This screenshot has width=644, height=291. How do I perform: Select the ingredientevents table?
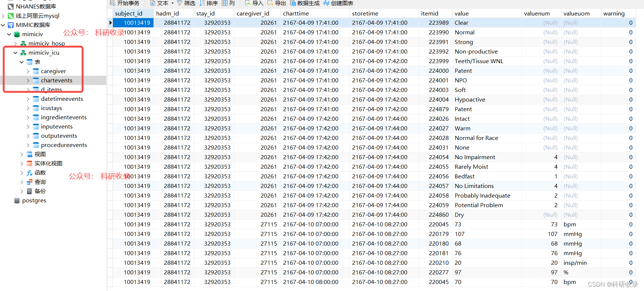click(x=63, y=117)
